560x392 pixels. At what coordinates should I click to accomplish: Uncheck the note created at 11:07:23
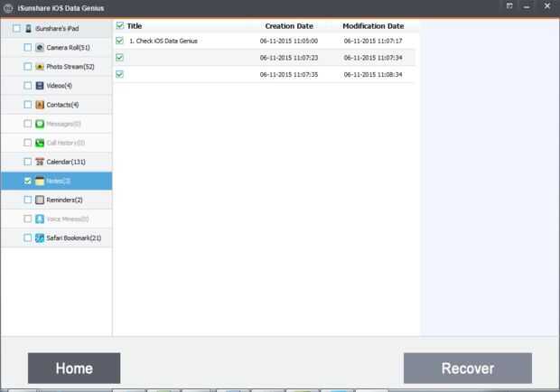pyautogui.click(x=119, y=58)
